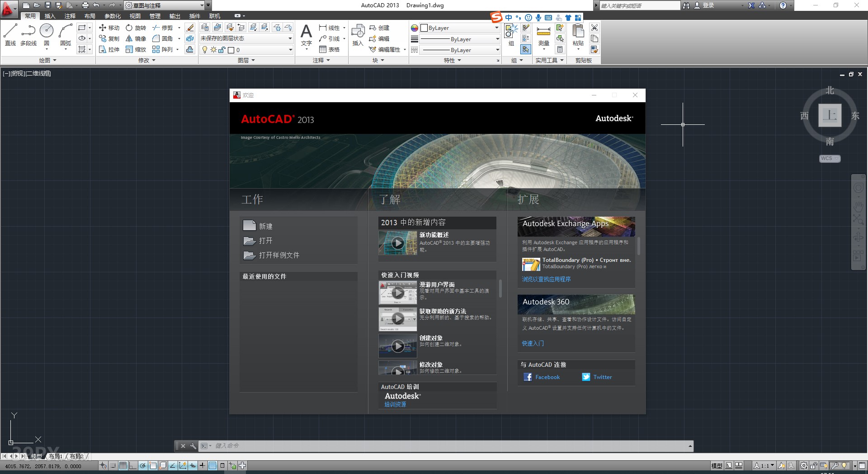Open the ByLayer color dropdown
This screenshot has height=474, width=868.
496,28
